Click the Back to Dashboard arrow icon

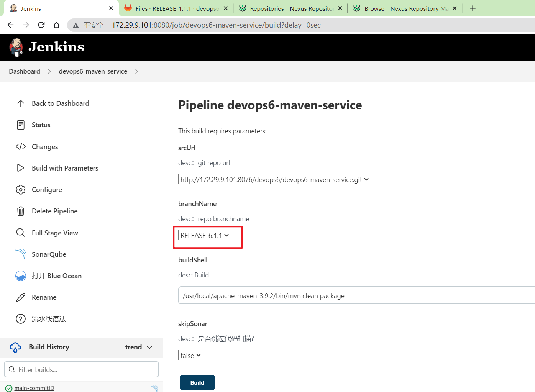(21, 103)
